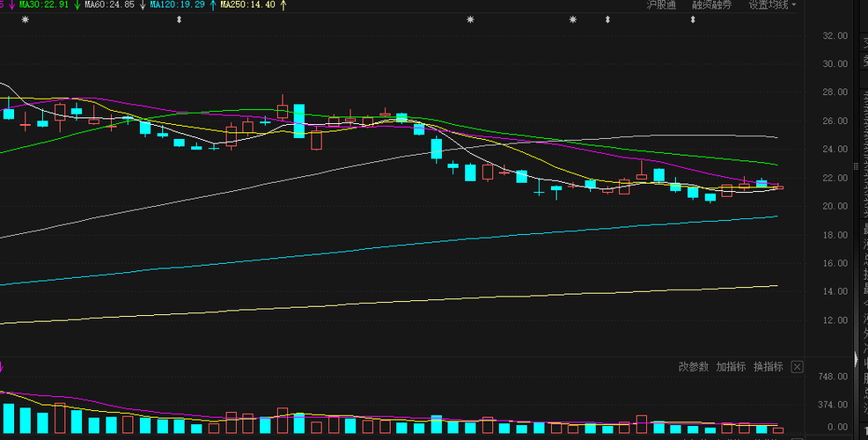The image size is (868, 440).
Task: Click the 沪股通 button
Action: point(661,5)
